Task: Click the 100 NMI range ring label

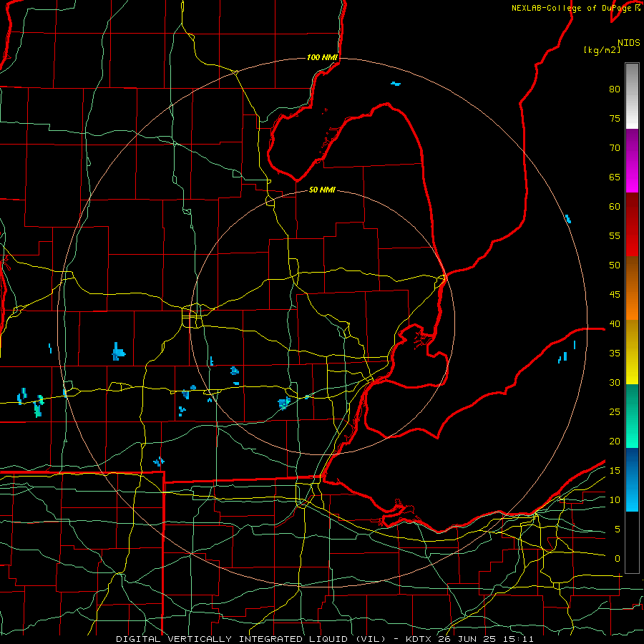Action: 322,57
